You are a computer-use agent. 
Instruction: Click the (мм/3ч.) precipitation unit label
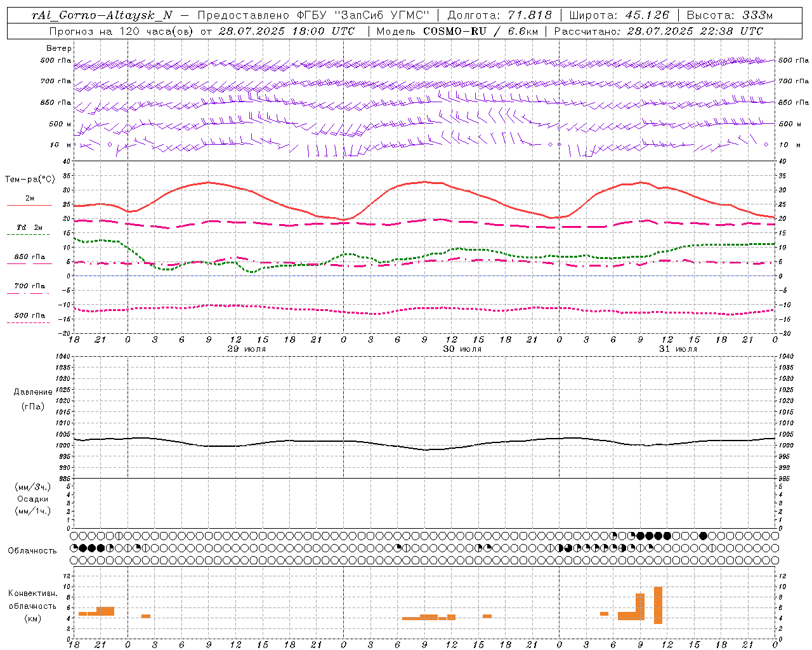(33, 487)
